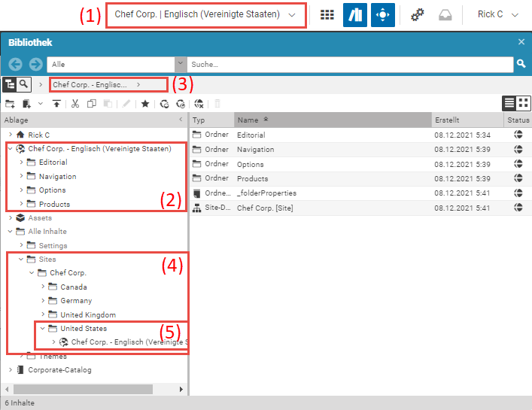Open the Alle content type dropdown

pyautogui.click(x=116, y=65)
